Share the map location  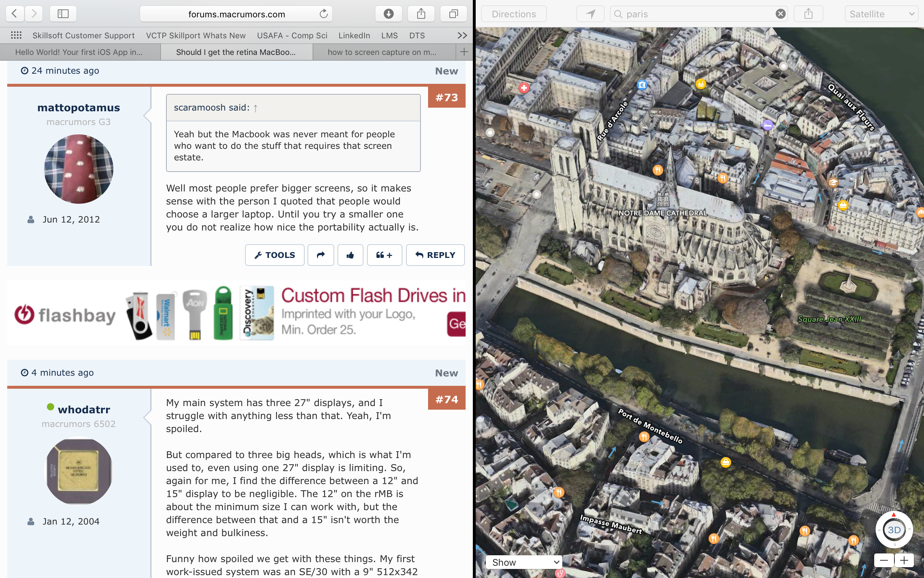tap(808, 14)
